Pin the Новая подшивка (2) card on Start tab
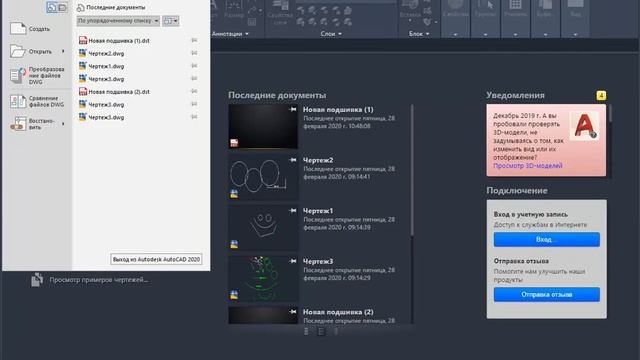The width and height of the screenshot is (640, 360). click(x=293, y=312)
